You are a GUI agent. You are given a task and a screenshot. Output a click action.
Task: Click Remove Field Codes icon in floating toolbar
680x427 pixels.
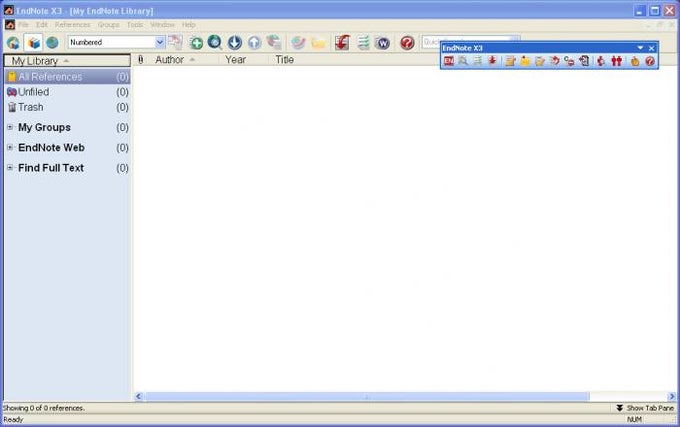pos(569,61)
